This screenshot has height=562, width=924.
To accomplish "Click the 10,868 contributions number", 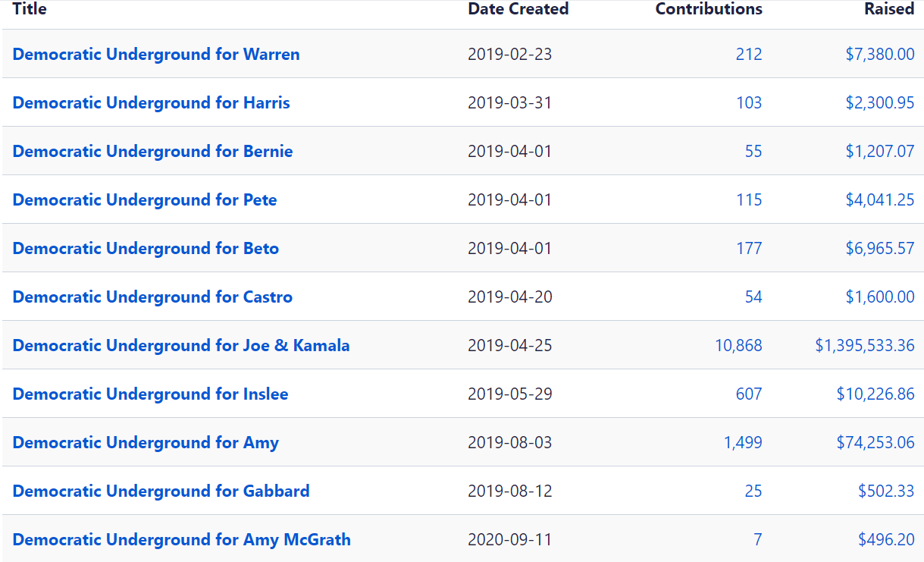I will (x=738, y=346).
